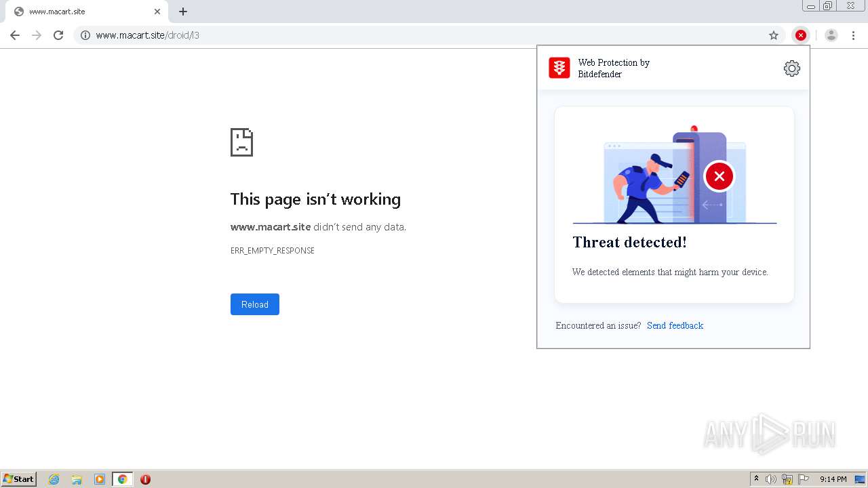Launch Internet Explorer from taskbar
868x488 pixels.
point(54,479)
